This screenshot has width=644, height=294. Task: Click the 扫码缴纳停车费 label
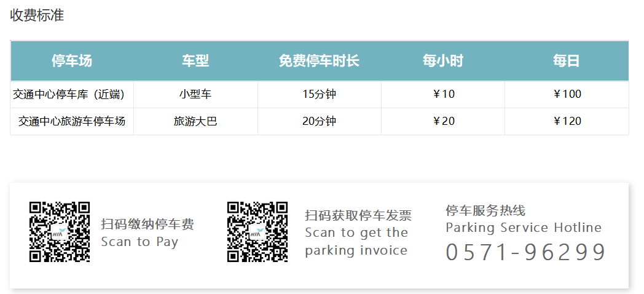pos(147,224)
